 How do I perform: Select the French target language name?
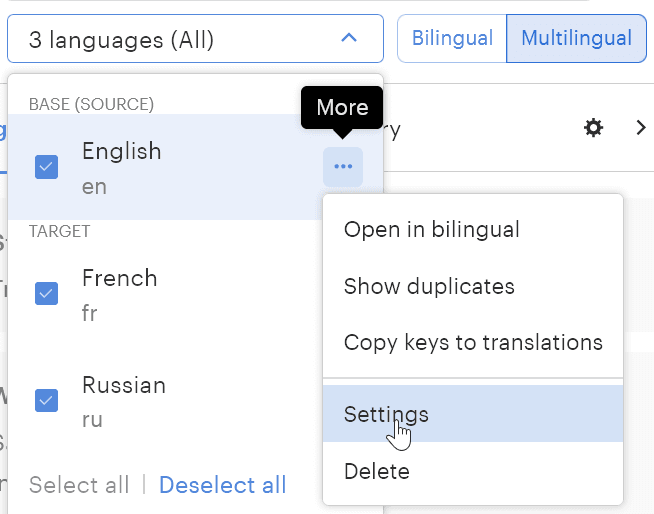[x=119, y=278]
